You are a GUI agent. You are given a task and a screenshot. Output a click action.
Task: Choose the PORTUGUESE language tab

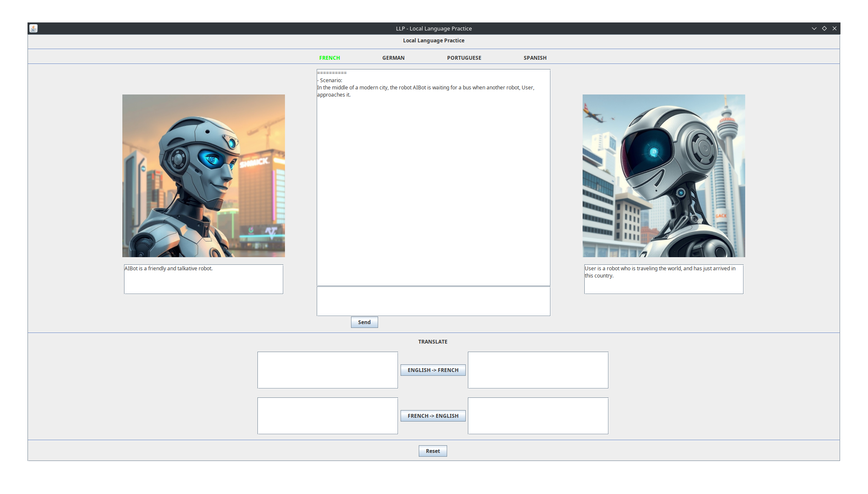point(464,58)
